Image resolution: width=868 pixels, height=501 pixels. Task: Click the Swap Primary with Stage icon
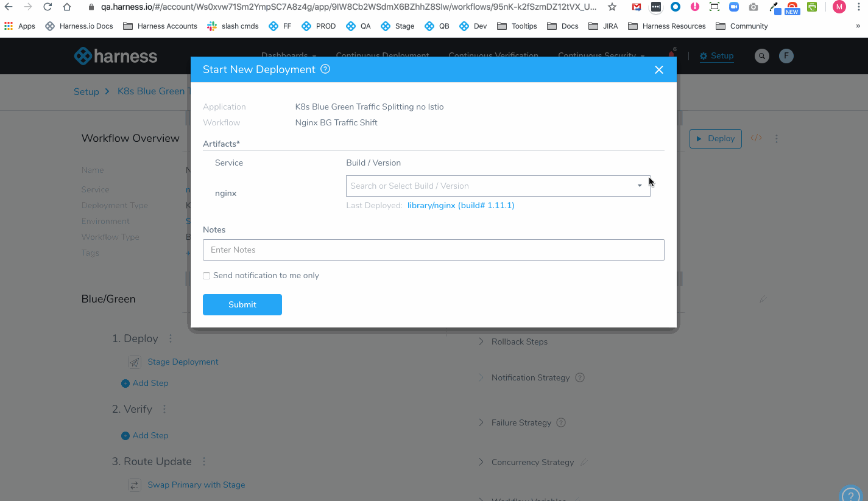pyautogui.click(x=135, y=485)
